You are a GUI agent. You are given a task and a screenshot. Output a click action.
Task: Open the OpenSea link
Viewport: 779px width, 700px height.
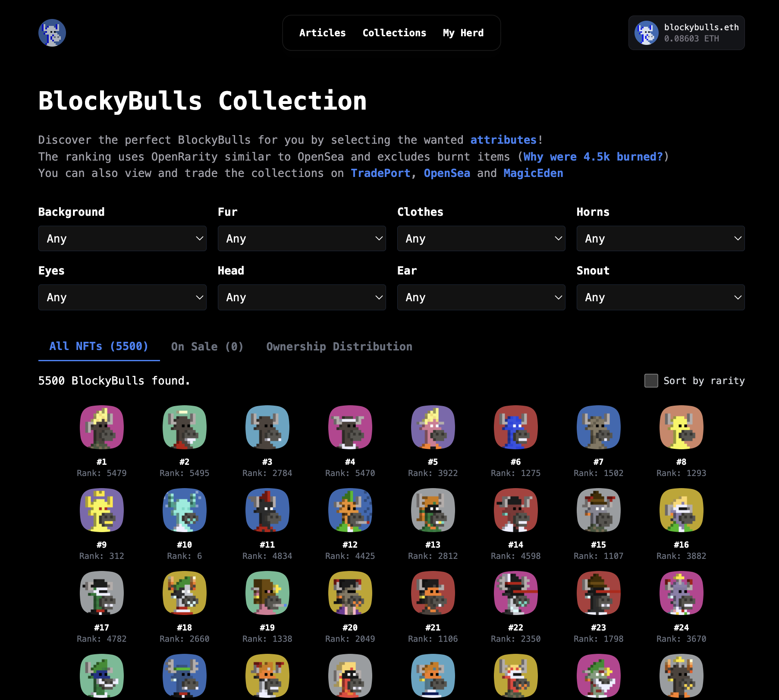tap(447, 173)
